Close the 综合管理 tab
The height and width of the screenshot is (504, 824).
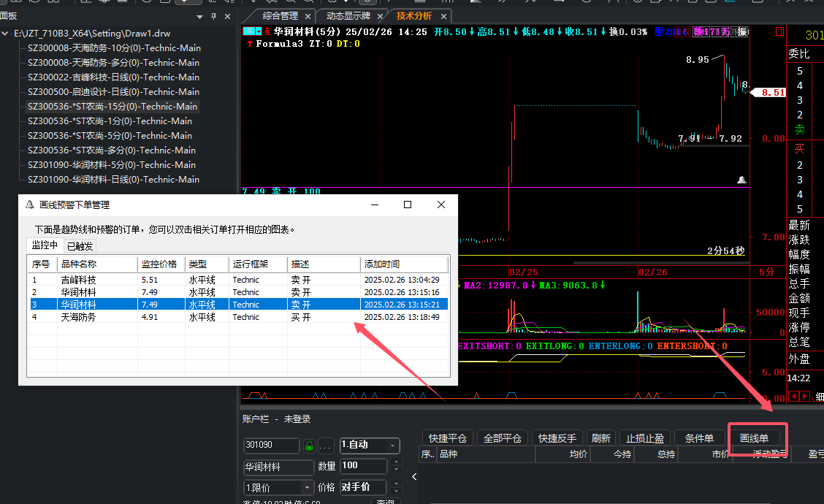pyautogui.click(x=308, y=16)
